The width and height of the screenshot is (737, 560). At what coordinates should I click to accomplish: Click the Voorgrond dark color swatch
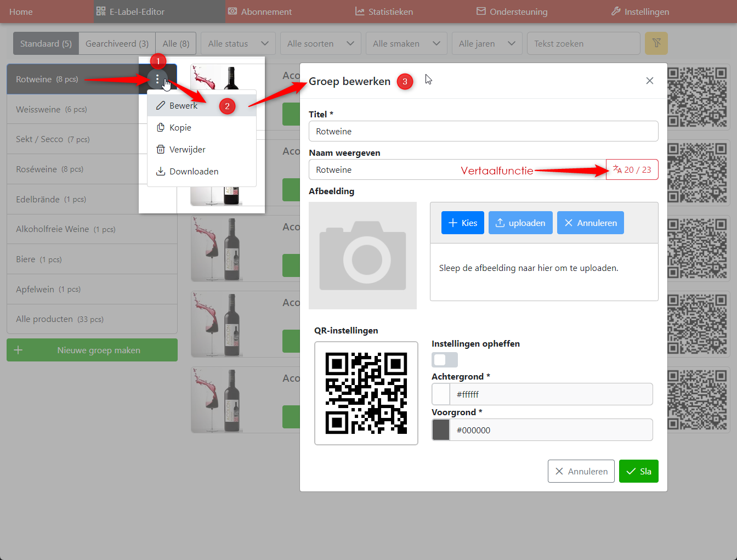[441, 430]
